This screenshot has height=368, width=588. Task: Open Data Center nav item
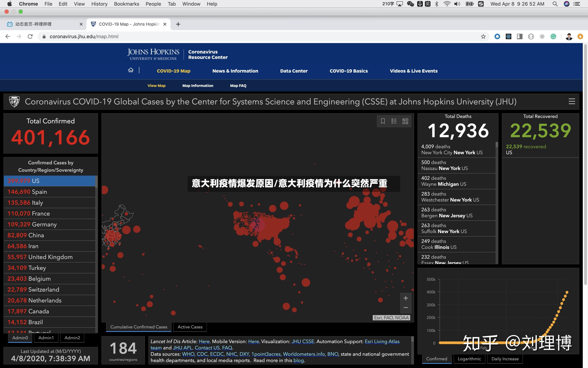[x=294, y=71]
